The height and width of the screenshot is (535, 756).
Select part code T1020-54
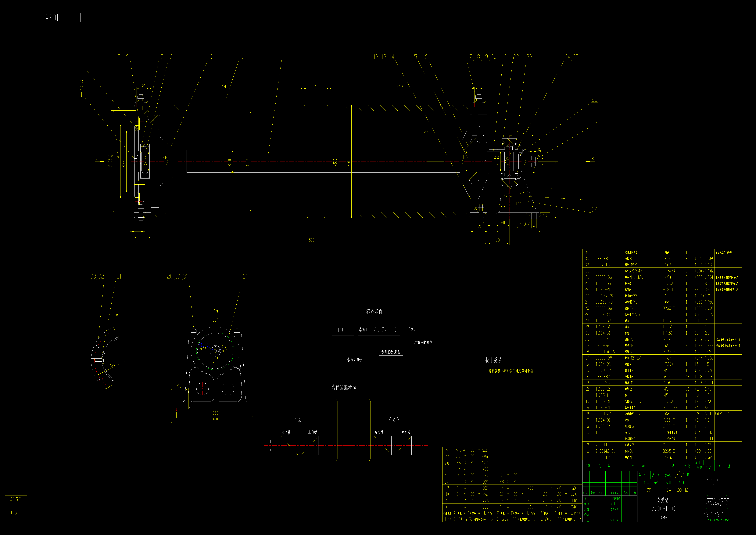click(x=603, y=426)
